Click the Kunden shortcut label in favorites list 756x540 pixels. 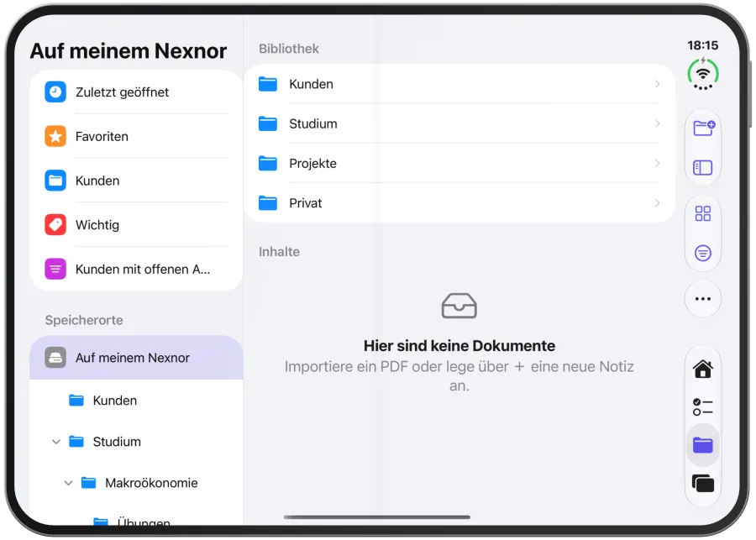click(x=97, y=181)
